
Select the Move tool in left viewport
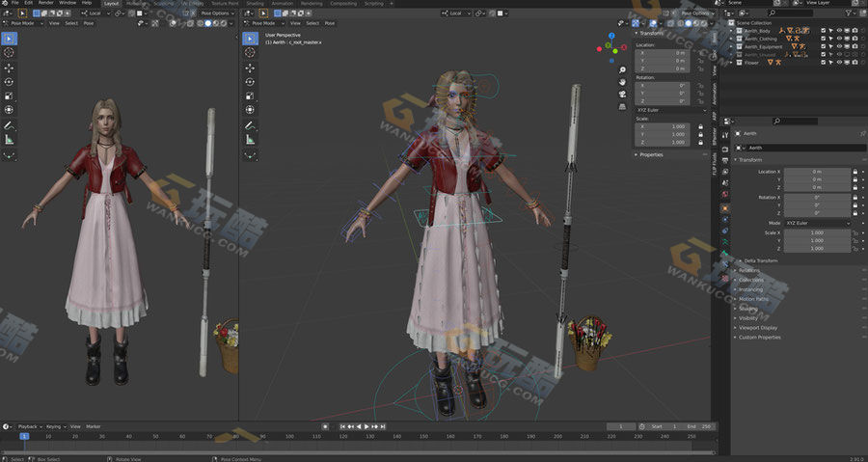[x=10, y=68]
